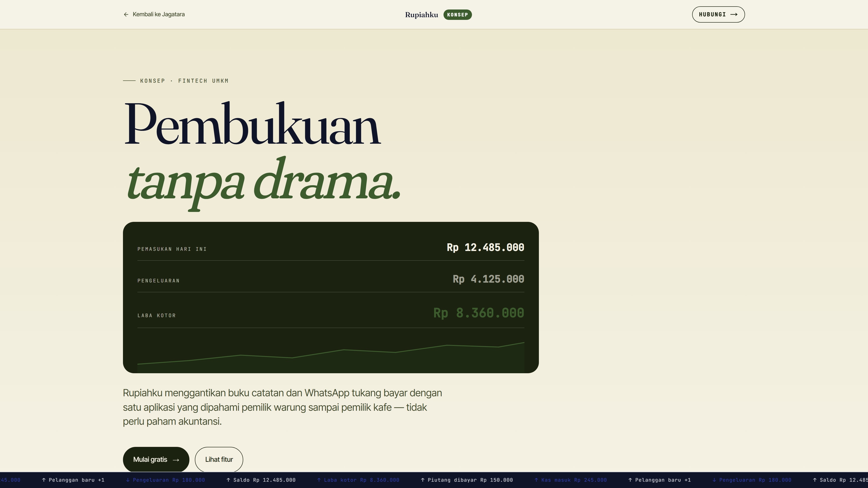Click the arrow icon in Mulai gratis
The width and height of the screenshot is (868, 488).
tap(176, 460)
